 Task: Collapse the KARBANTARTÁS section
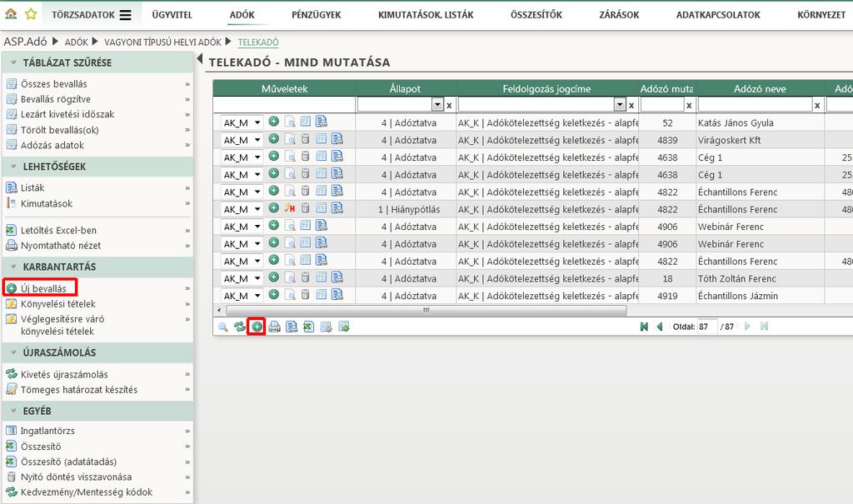tap(13, 267)
